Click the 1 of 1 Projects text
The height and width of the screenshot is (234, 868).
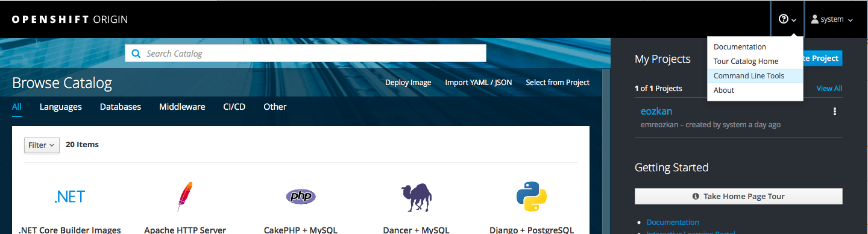coord(658,88)
